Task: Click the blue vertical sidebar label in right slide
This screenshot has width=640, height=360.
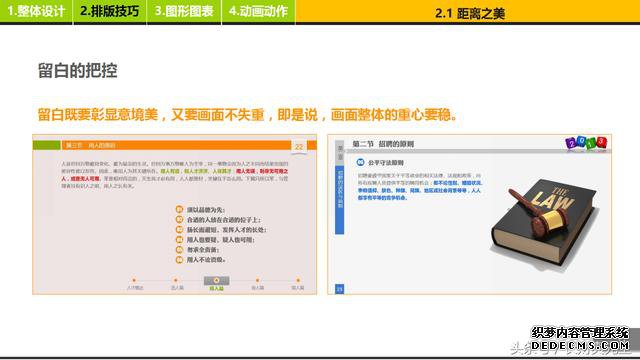Action: [339, 200]
